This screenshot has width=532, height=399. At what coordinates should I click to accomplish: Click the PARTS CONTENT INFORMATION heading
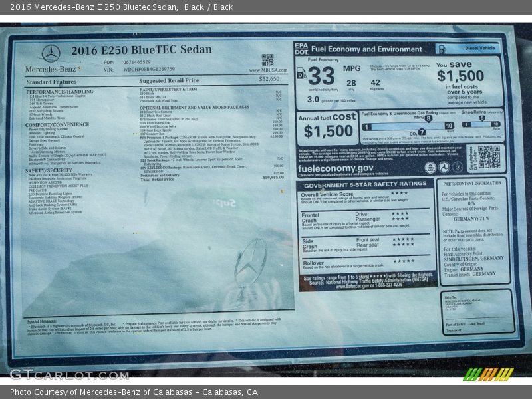click(472, 184)
